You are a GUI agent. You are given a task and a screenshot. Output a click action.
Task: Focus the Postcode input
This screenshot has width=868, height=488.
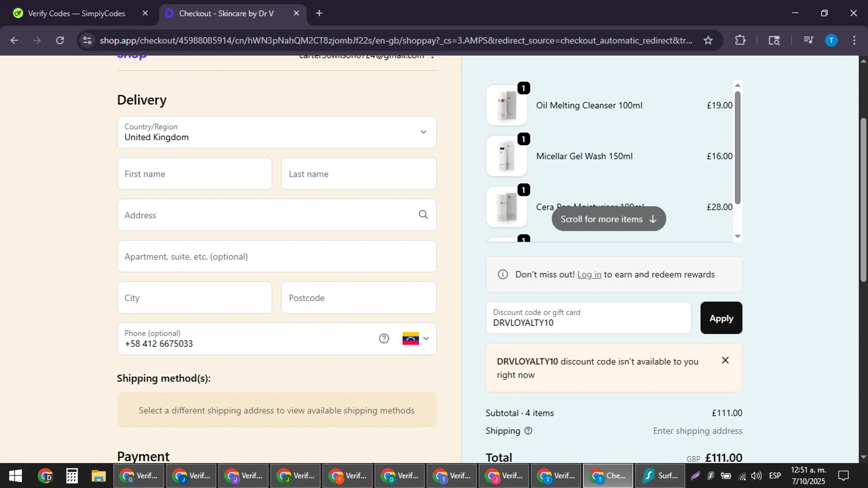click(359, 298)
